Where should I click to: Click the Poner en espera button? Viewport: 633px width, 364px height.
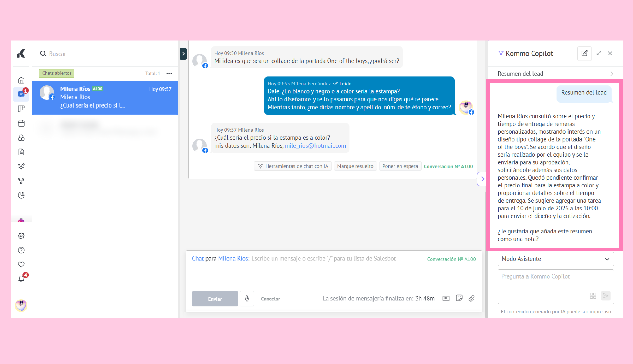pyautogui.click(x=400, y=166)
